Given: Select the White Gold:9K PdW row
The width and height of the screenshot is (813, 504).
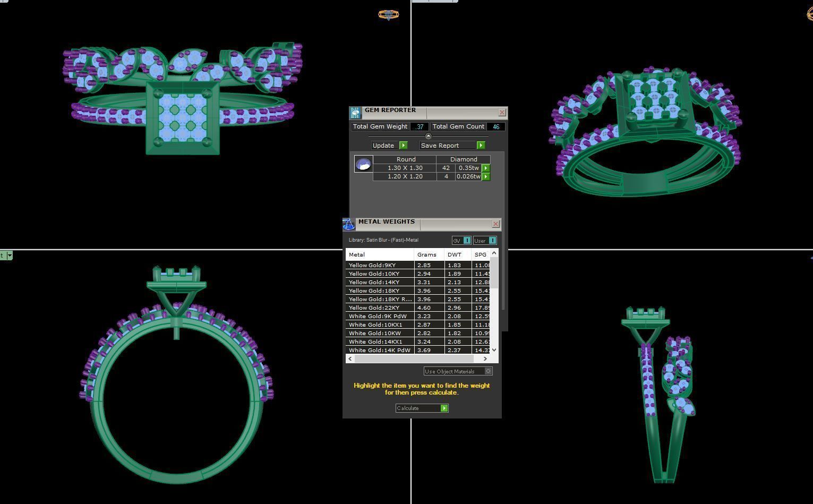Looking at the screenshot, I should click(x=417, y=317).
